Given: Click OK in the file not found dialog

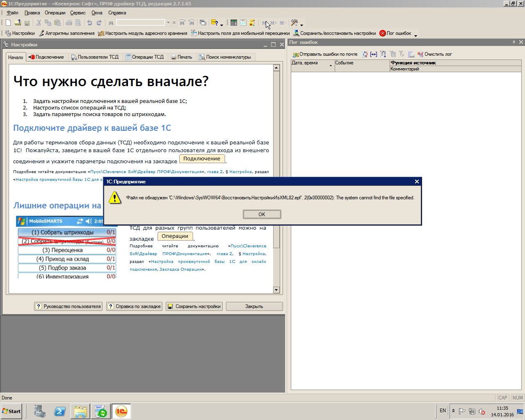Looking at the screenshot, I should point(262,214).
